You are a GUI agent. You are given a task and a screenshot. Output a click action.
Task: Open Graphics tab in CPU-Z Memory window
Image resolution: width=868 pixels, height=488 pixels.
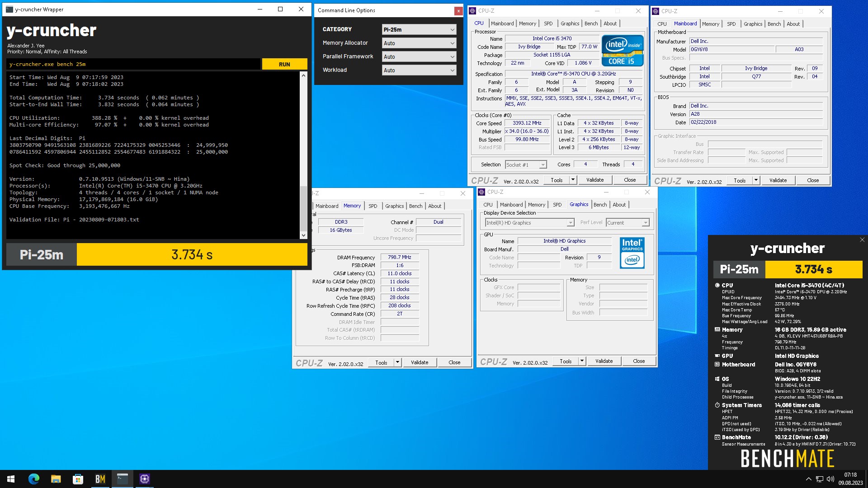394,206
